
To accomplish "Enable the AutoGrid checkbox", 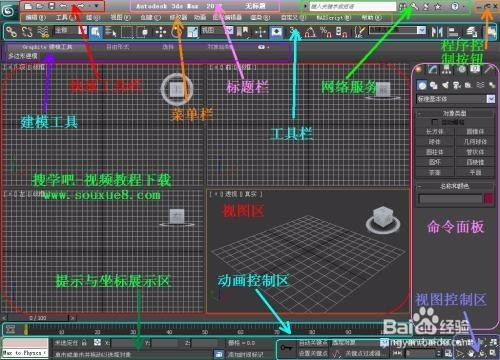I will [x=434, y=122].
